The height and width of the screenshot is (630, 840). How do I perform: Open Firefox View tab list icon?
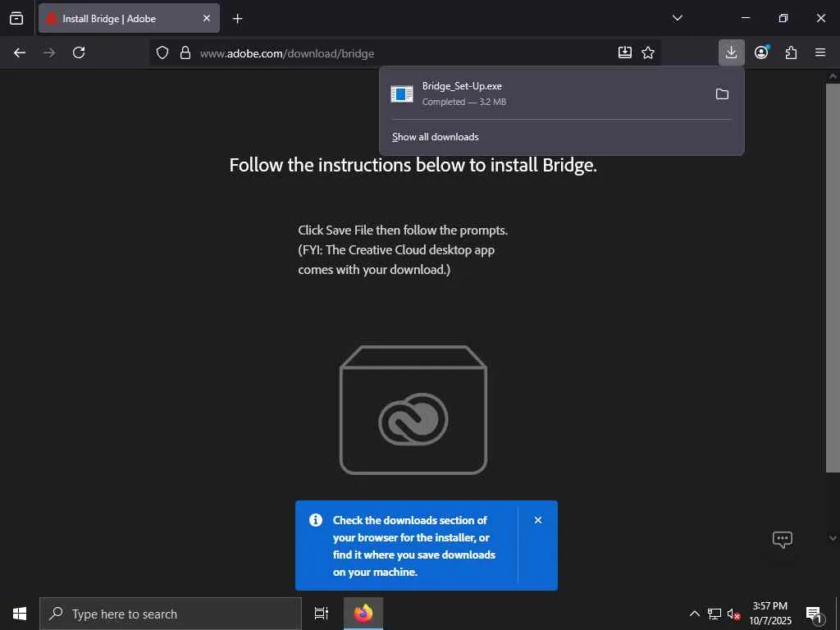point(16,18)
